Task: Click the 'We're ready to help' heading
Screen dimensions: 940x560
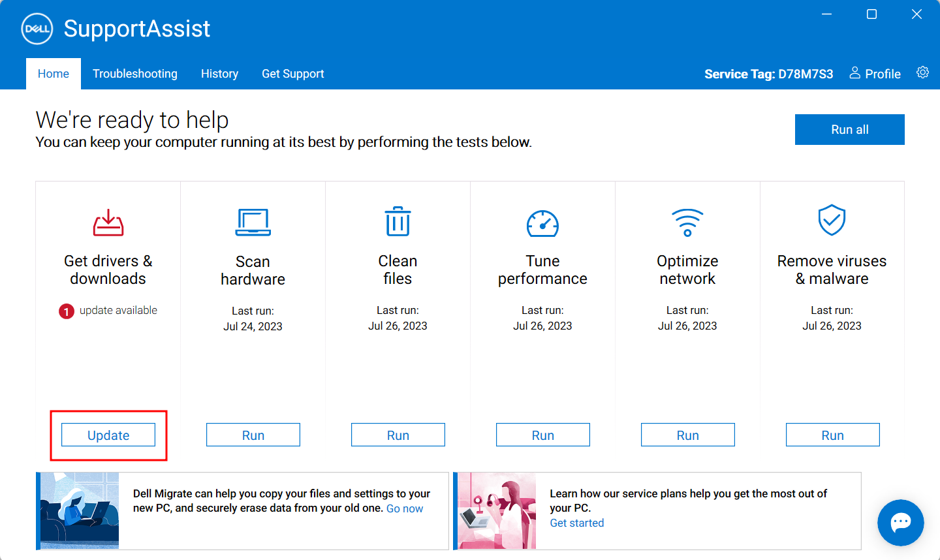Action: click(133, 120)
